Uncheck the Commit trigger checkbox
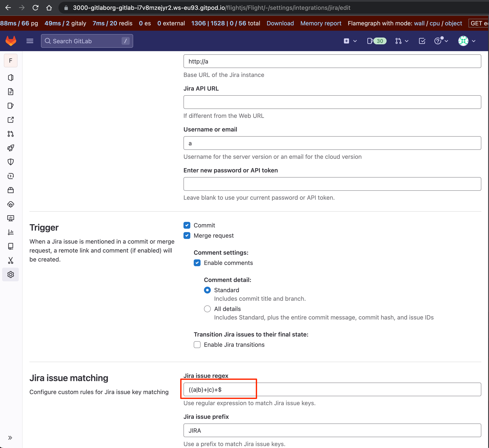This screenshot has height=448, width=489. click(187, 225)
